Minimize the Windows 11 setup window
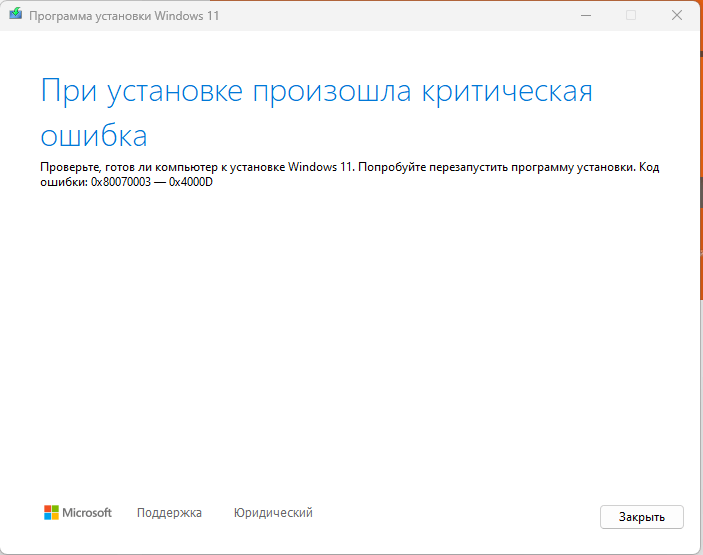The image size is (703, 555). (x=586, y=16)
